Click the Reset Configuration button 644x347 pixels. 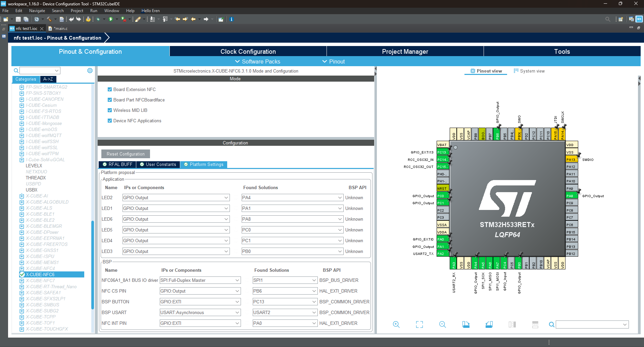click(126, 154)
